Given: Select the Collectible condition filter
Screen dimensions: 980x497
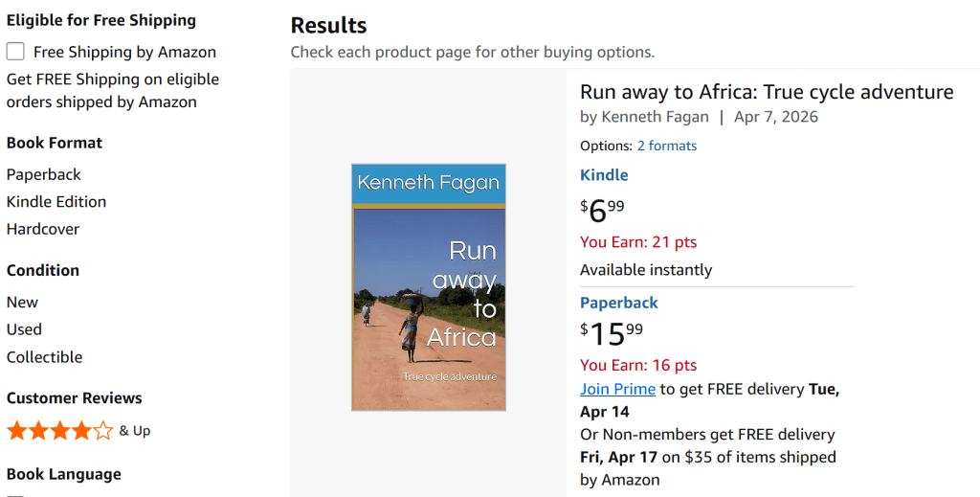Looking at the screenshot, I should pos(44,357).
